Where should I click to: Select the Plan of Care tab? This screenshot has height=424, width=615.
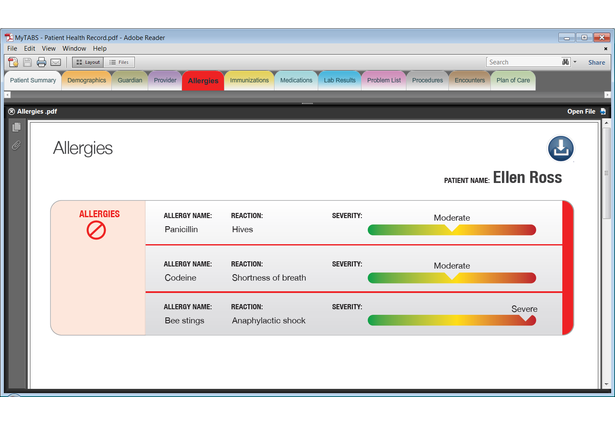(x=513, y=80)
